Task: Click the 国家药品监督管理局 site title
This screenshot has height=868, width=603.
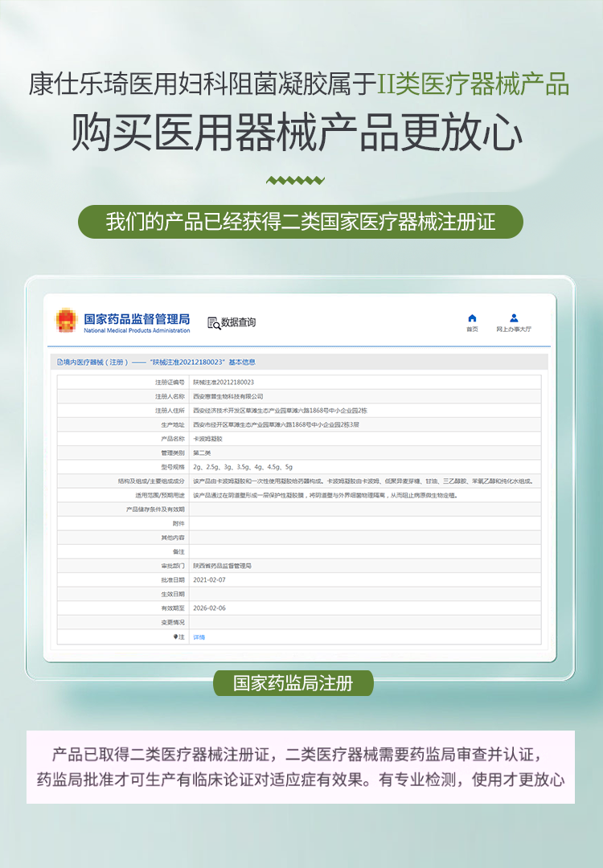Action: (x=137, y=320)
